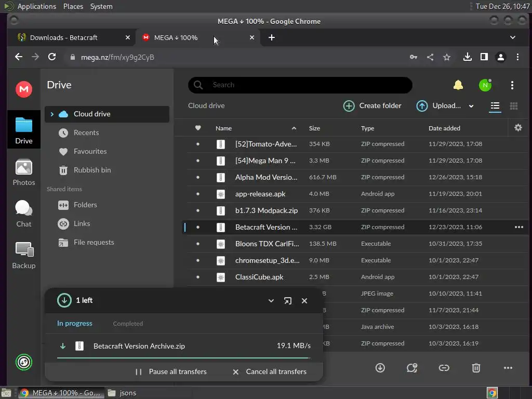Open Betacraft Version row three-dot menu
The height and width of the screenshot is (399, 532).
pyautogui.click(x=519, y=227)
